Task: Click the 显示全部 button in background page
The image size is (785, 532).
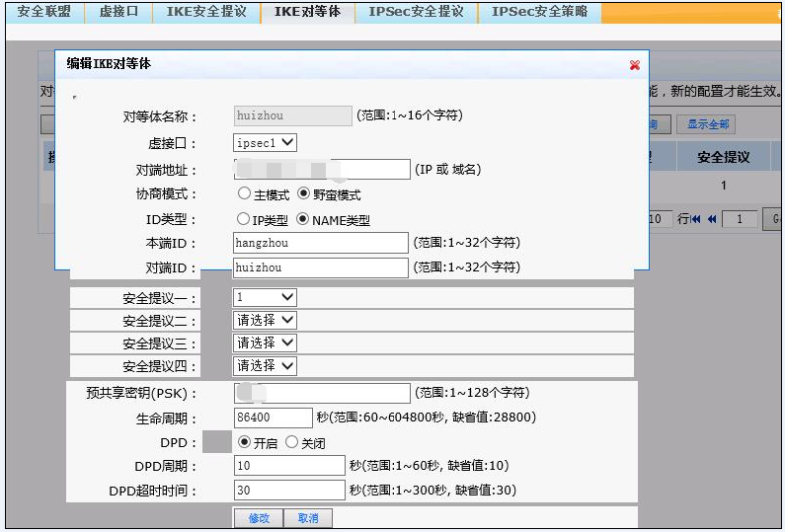Action: pos(706,124)
